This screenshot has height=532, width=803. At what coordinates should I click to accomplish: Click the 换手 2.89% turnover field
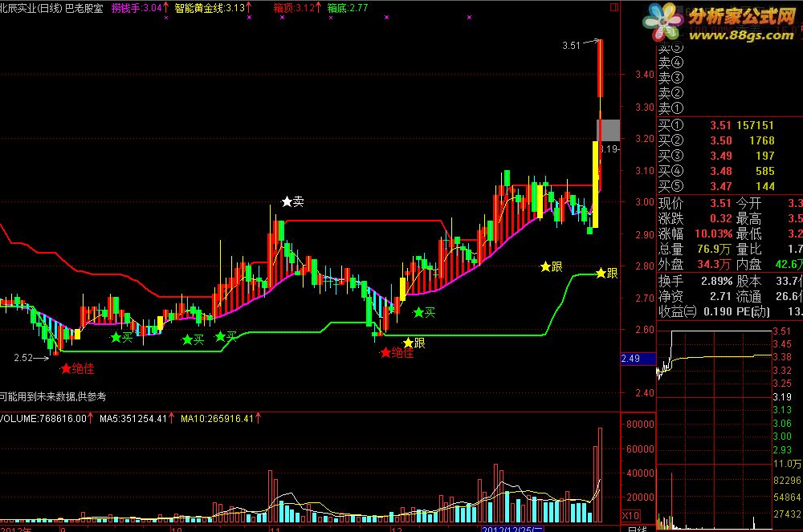click(x=695, y=282)
